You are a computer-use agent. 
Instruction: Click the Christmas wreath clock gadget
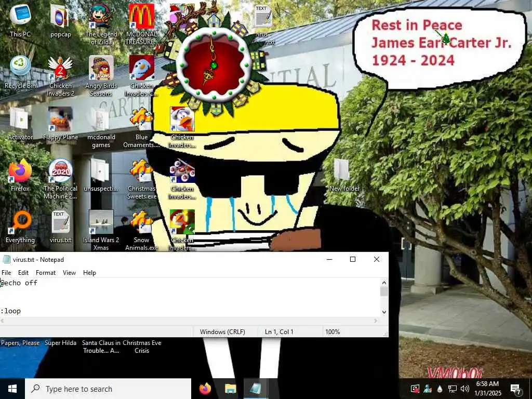click(x=214, y=64)
